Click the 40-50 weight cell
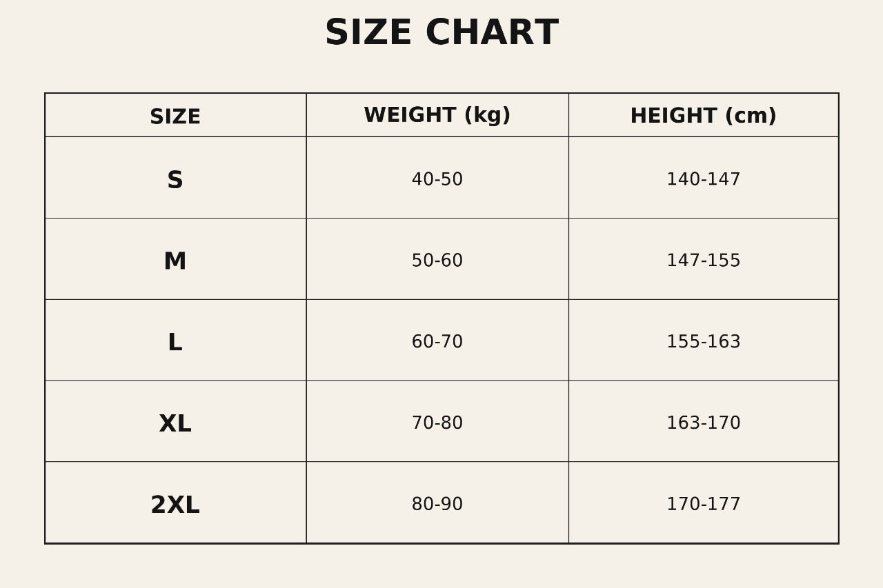Image resolution: width=883 pixels, height=588 pixels. coord(437,180)
